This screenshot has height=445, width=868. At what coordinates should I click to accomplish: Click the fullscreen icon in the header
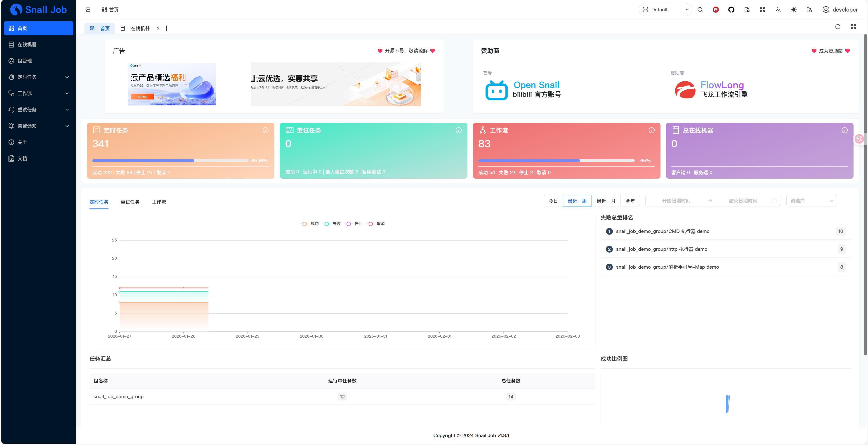pyautogui.click(x=762, y=9)
